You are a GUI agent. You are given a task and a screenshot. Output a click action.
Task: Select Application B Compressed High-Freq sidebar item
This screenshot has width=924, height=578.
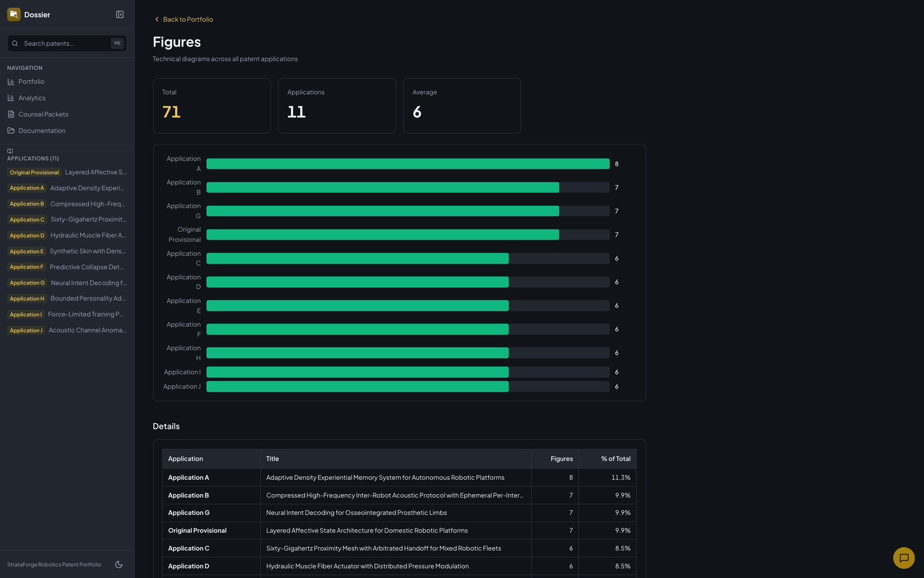coord(67,204)
